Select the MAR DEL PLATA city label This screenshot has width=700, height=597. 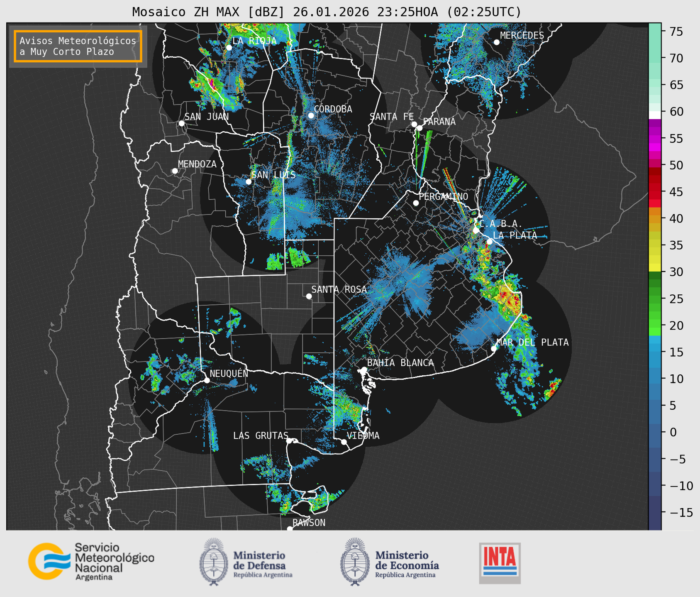(x=532, y=342)
